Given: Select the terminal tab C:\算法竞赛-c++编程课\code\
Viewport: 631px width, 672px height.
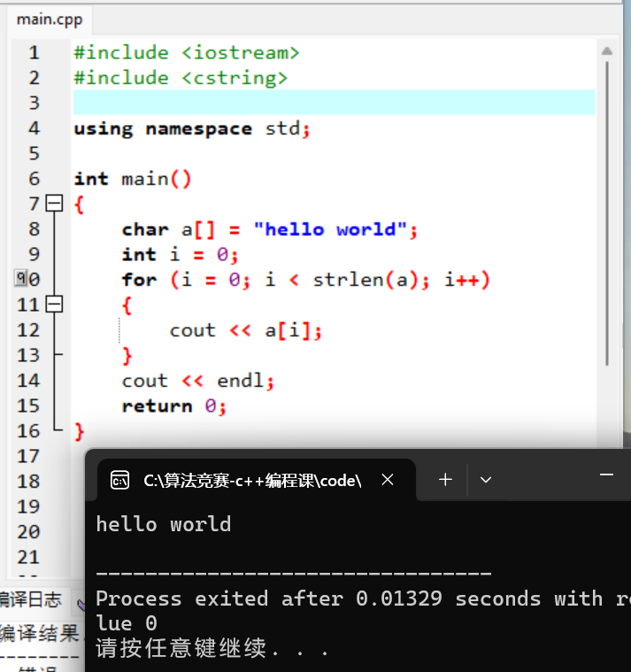Looking at the screenshot, I should (x=256, y=480).
